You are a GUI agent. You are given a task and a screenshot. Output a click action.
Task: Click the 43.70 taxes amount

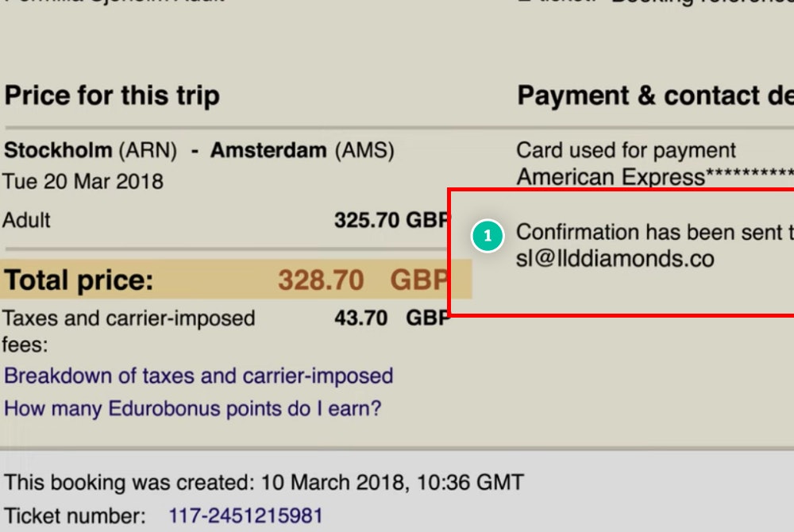coord(361,319)
